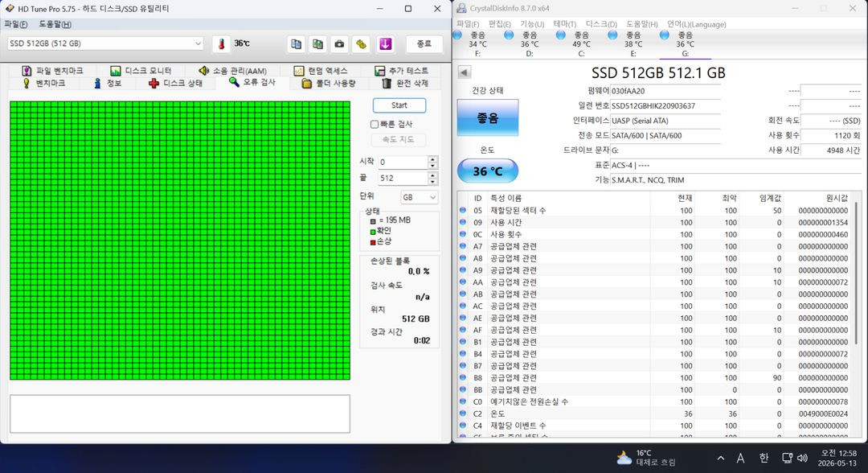Open the 폴더 사용량 tab
This screenshot has width=868, height=473.
(328, 83)
